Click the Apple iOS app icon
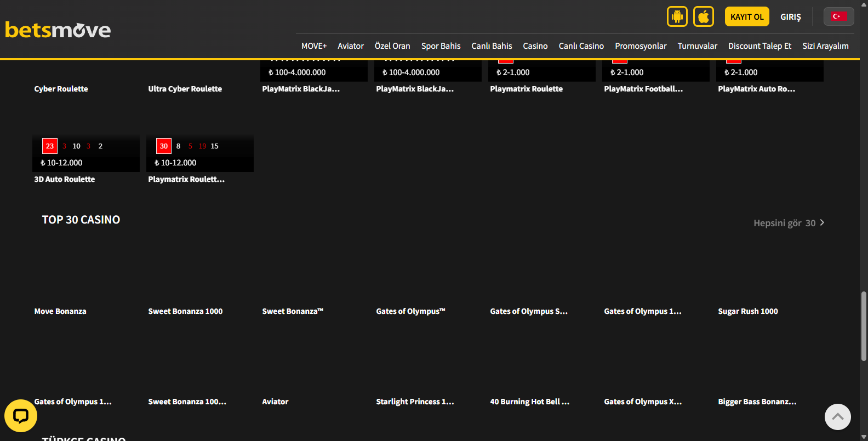 [703, 16]
